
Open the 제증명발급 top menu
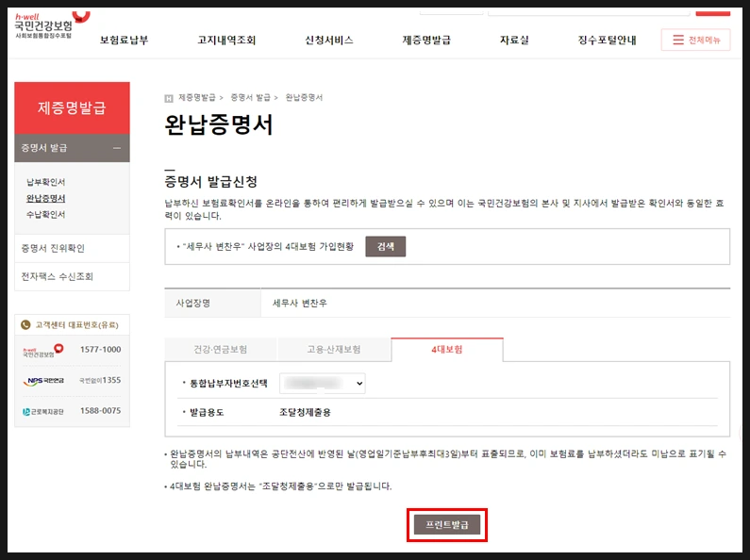coord(426,41)
